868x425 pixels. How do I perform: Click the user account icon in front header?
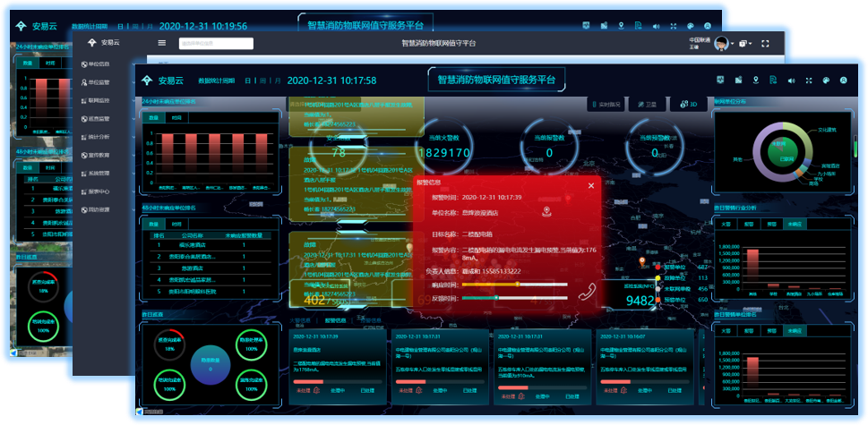(x=843, y=80)
